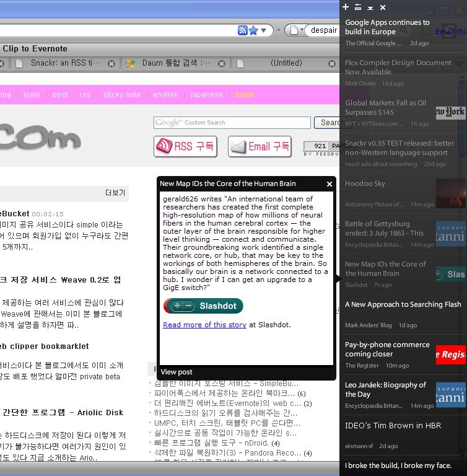The width and height of the screenshot is (467, 476).
Task: Open 'A New Approach to Searching Flash' item
Action: [403, 304]
